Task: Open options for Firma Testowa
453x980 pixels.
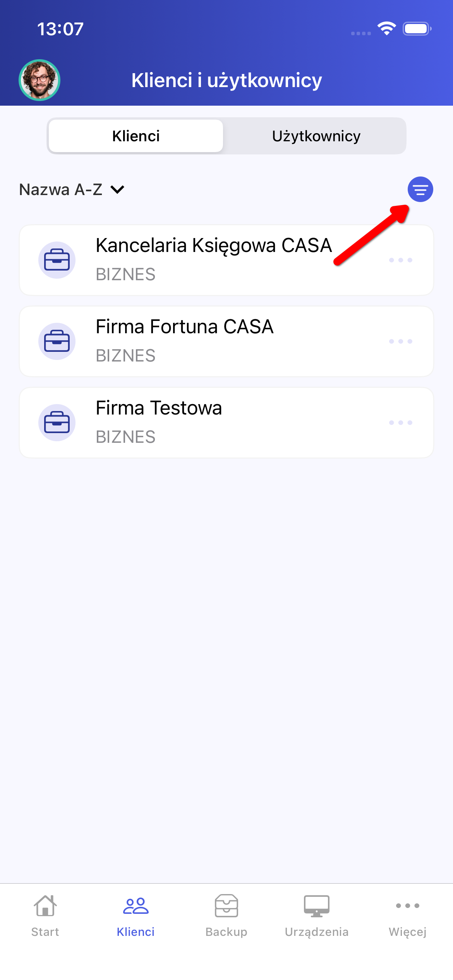Action: point(401,423)
